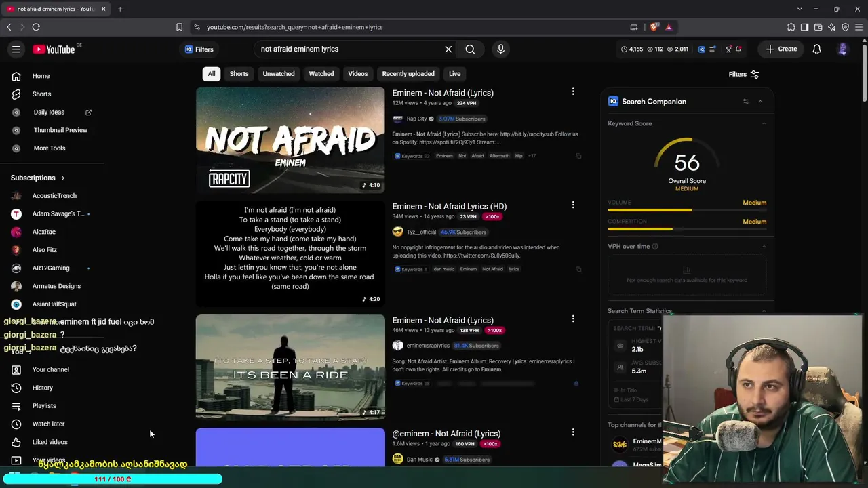Go to the YouTube logo home link

pos(54,49)
